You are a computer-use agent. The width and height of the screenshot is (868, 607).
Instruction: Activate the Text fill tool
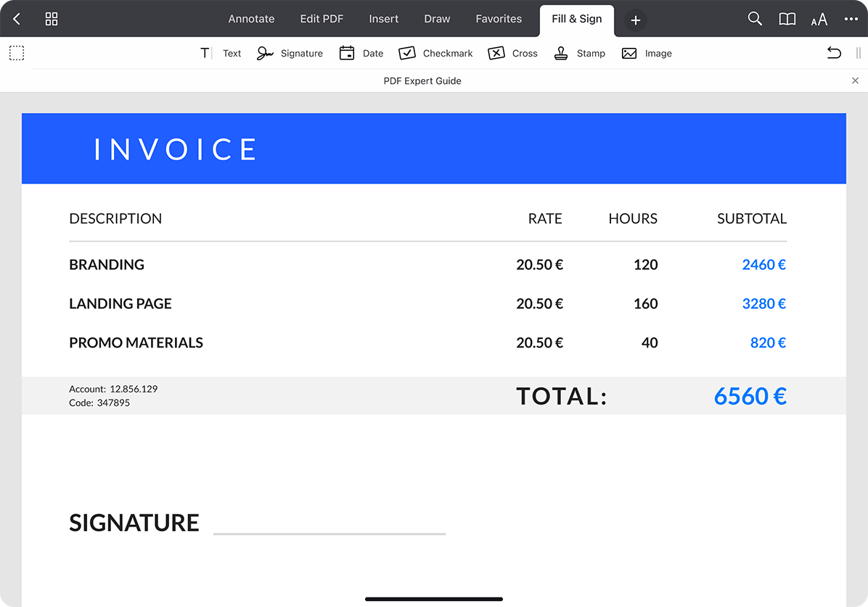[x=221, y=53]
